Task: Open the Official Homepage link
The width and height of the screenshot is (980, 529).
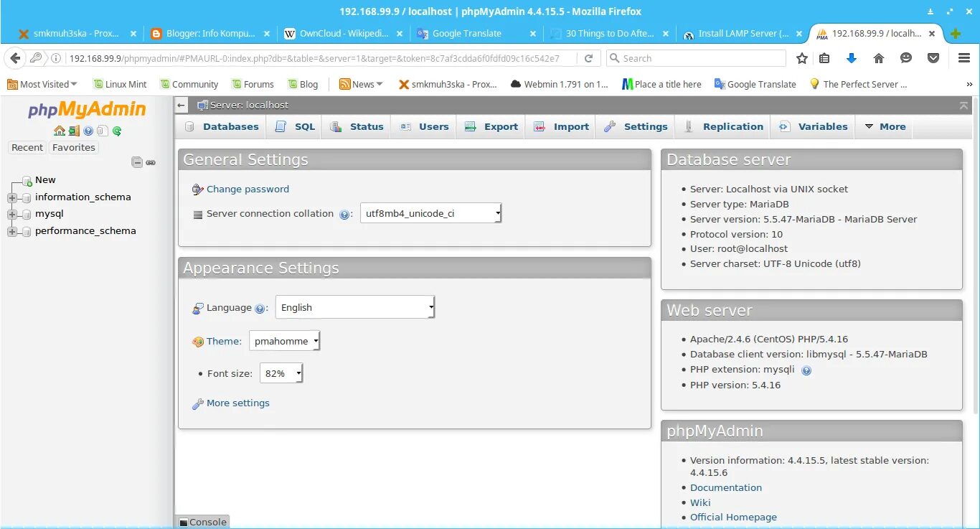Action: (733, 517)
